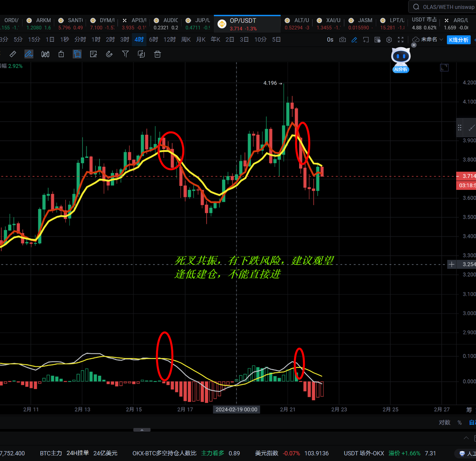Delete drawings with the trash icon

pos(157,54)
